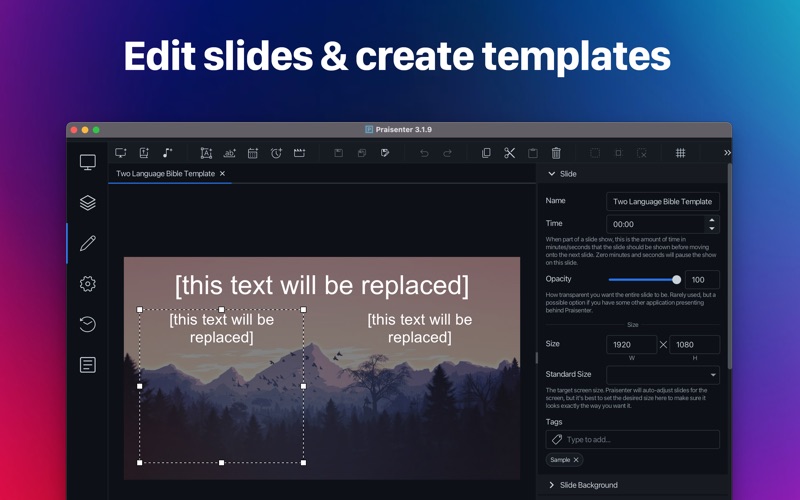Click bottom-right handle of selected box
The height and width of the screenshot is (500, 800).
(304, 463)
